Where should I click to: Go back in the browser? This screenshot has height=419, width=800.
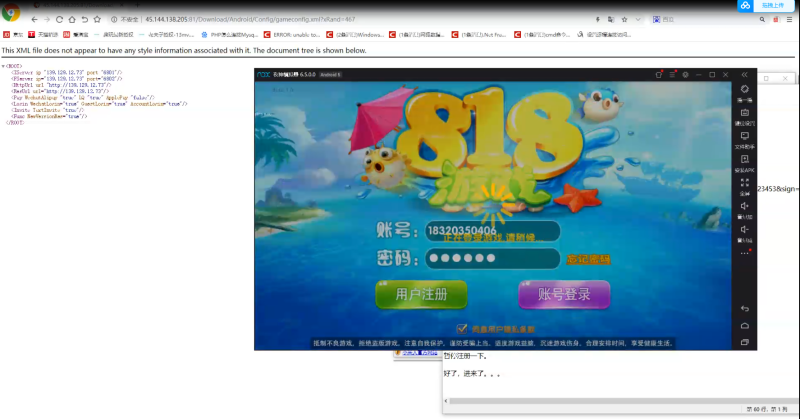coord(34,19)
